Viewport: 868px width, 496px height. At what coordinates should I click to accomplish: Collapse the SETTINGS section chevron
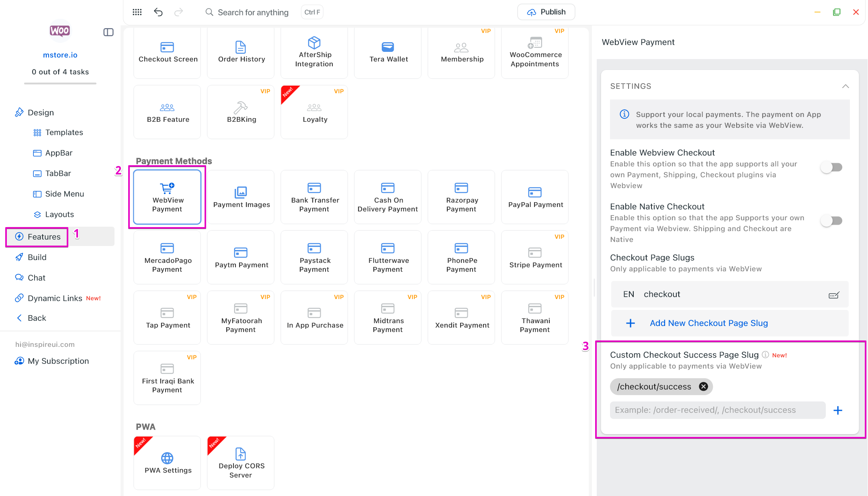845,86
